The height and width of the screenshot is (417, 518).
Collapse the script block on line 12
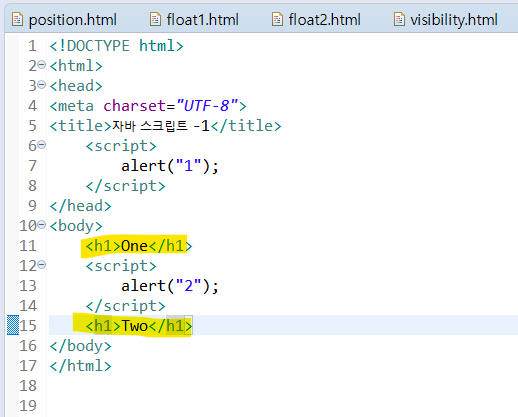[x=41, y=264]
